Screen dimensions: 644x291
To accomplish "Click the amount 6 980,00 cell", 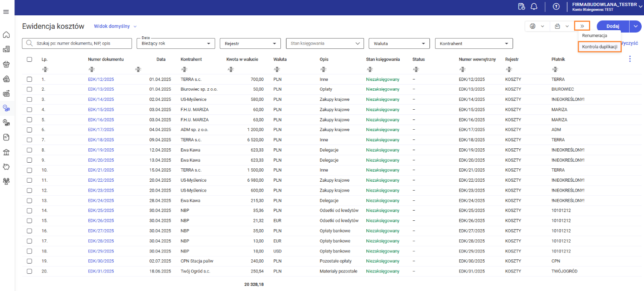I will [256, 180].
